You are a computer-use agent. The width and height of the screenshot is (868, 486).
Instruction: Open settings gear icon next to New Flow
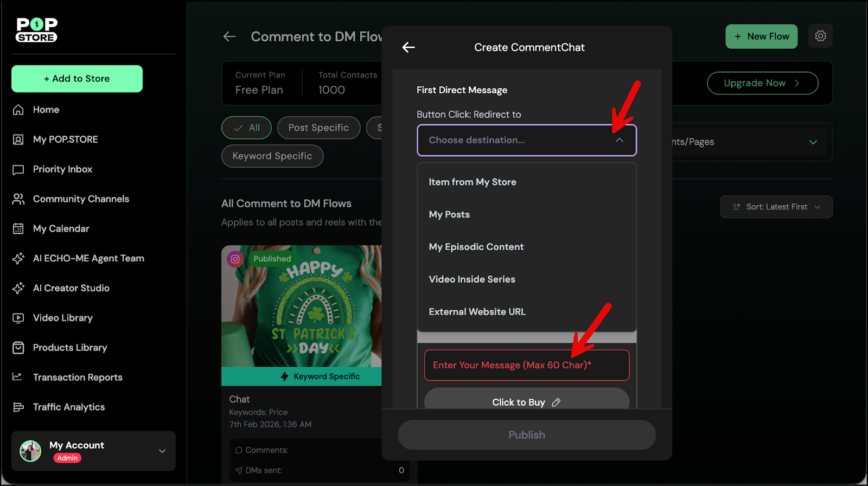(820, 36)
